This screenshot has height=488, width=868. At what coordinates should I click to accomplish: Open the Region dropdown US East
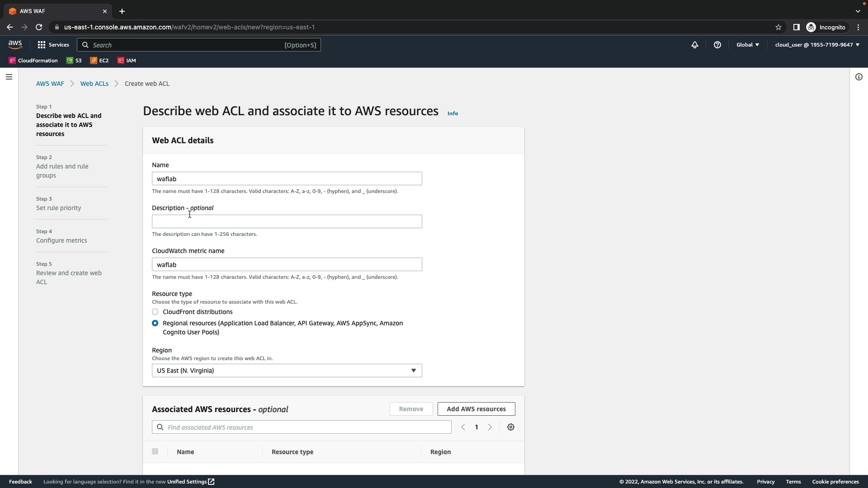[x=287, y=371]
